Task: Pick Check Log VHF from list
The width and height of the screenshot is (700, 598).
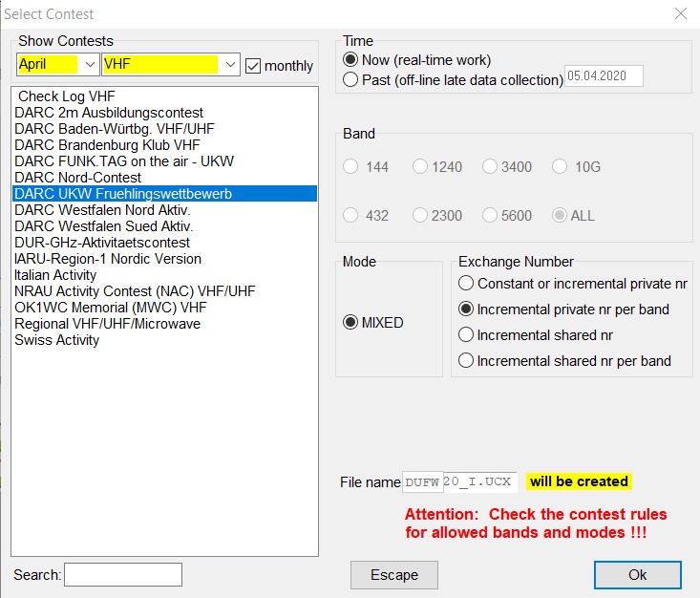Action: (x=67, y=96)
